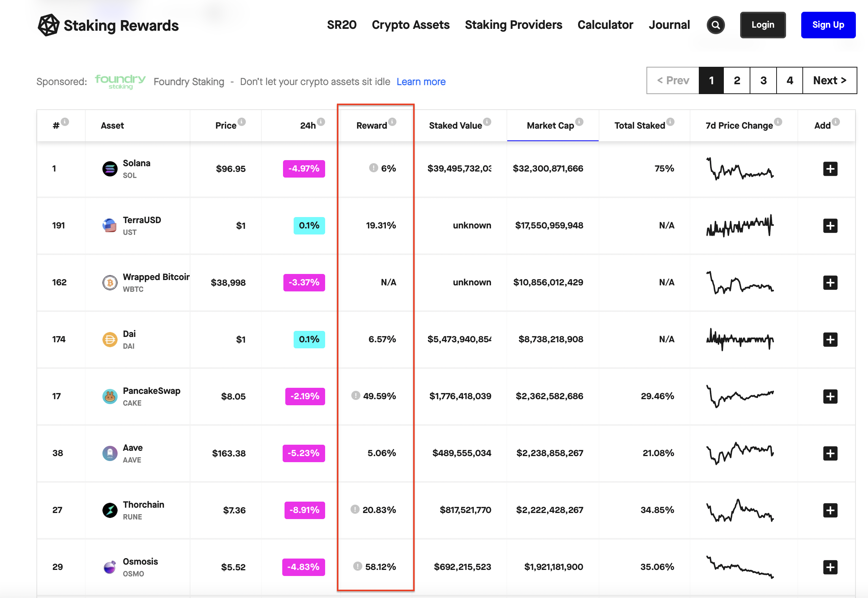Click the Solana reward warning icon
The width and height of the screenshot is (868, 598).
pos(373,168)
